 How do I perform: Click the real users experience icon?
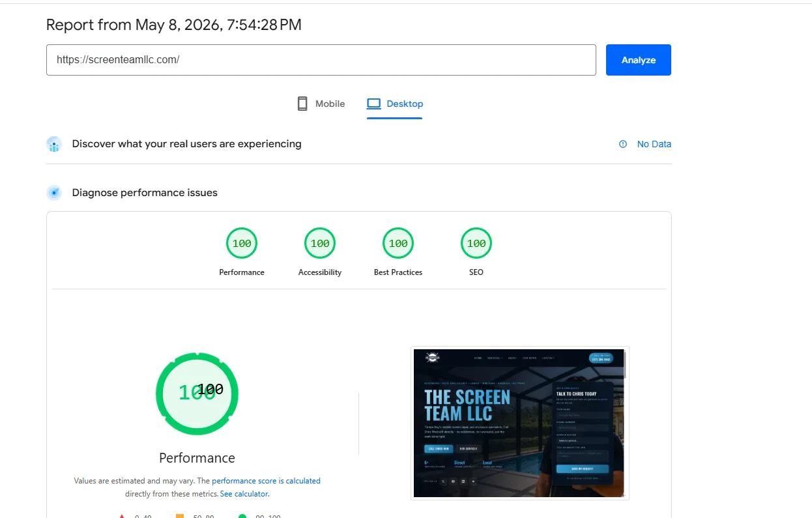54,144
